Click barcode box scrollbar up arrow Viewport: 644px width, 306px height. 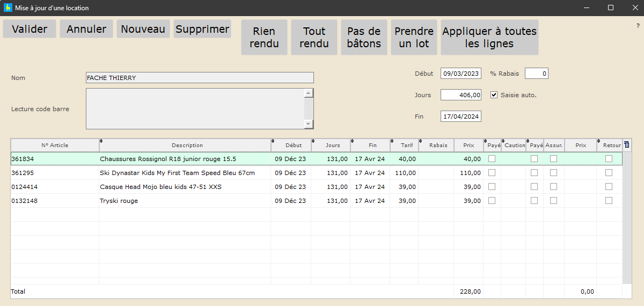click(x=309, y=93)
